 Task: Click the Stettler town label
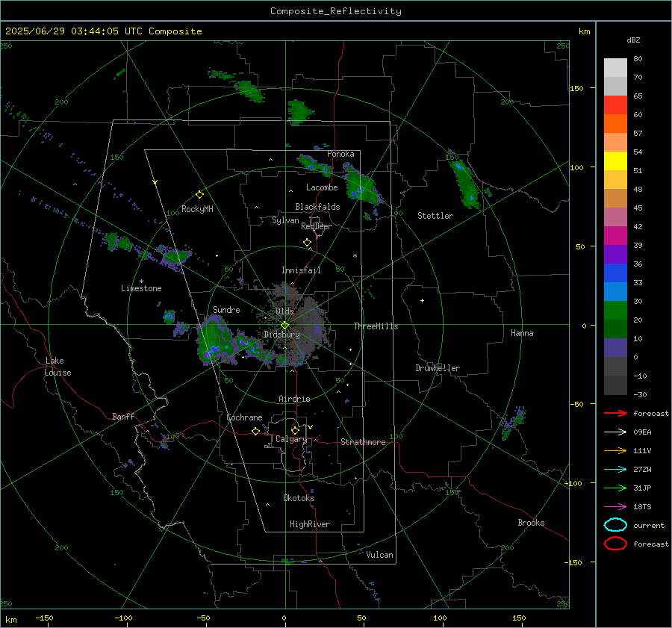pyautogui.click(x=435, y=216)
